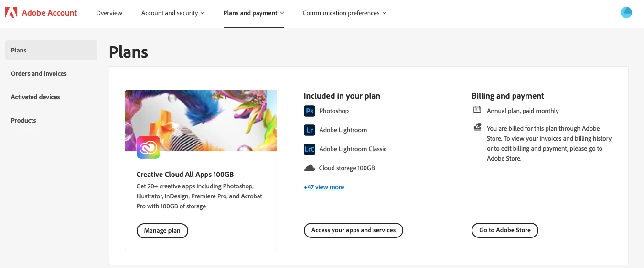Click the Creative Cloud rainbow logo icon

pyautogui.click(x=148, y=147)
